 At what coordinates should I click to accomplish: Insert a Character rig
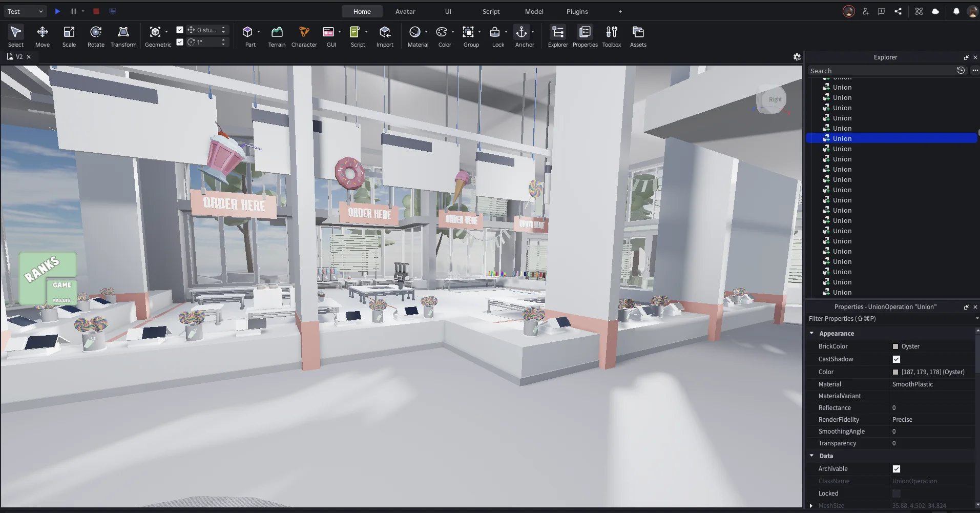pos(304,36)
